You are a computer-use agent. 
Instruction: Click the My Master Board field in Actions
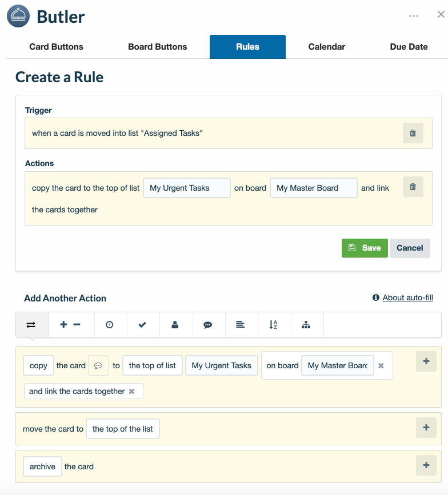313,188
